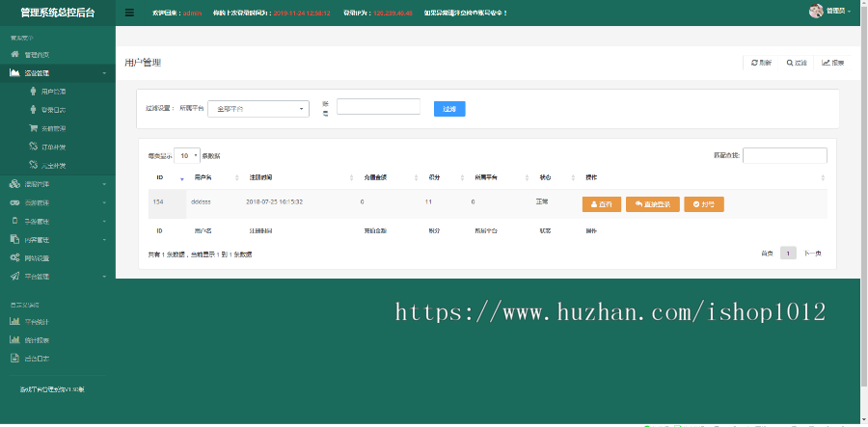Sort by the ID column arrow

coord(182,178)
